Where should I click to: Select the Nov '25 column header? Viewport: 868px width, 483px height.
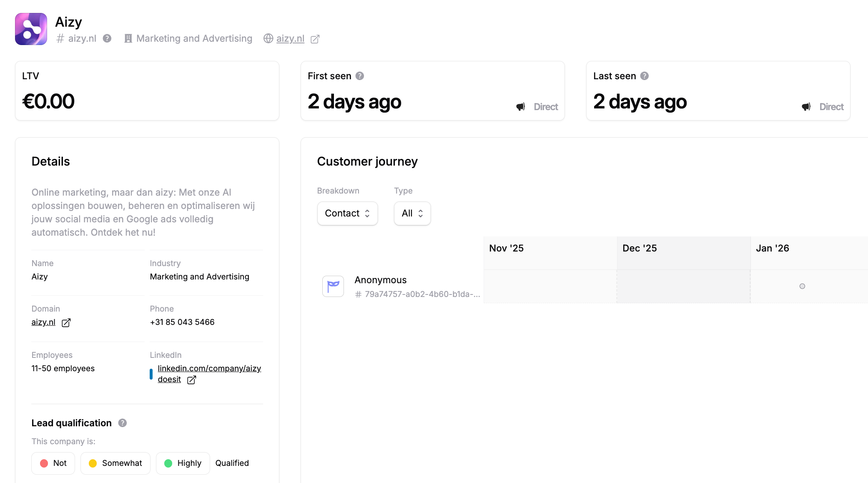(506, 248)
